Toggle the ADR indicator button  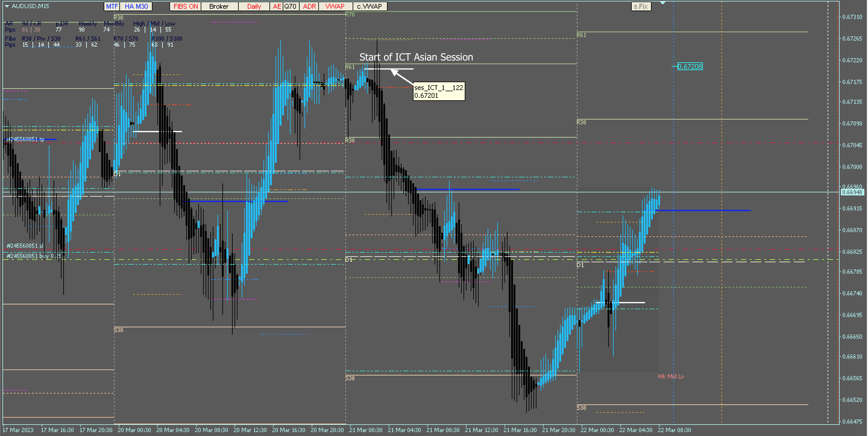click(x=309, y=6)
